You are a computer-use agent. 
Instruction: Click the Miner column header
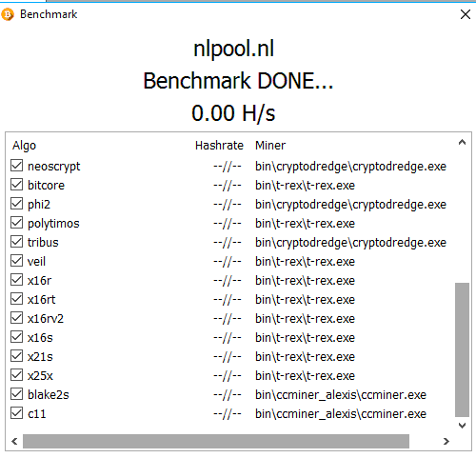(270, 146)
